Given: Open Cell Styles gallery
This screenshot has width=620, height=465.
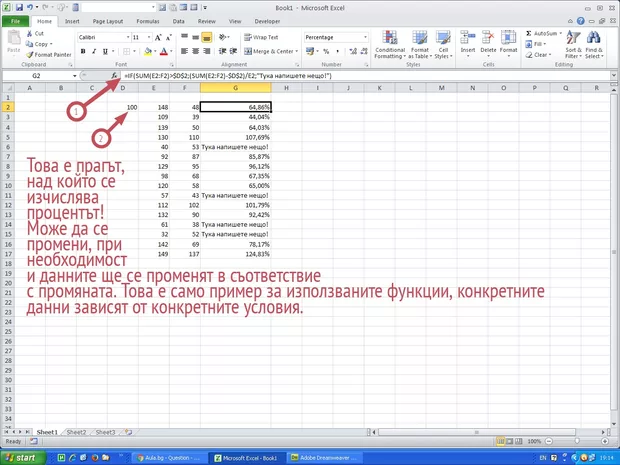Looking at the screenshot, I should pyautogui.click(x=443, y=45).
